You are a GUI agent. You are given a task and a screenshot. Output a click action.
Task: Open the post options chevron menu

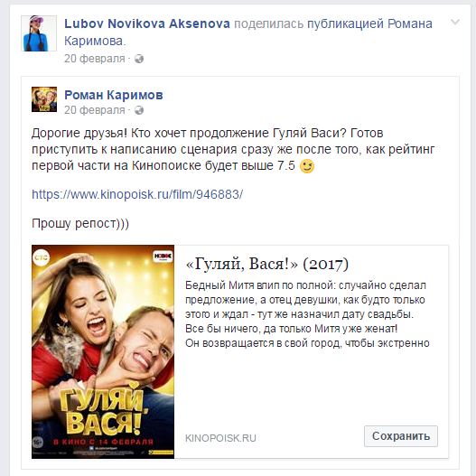454,23
